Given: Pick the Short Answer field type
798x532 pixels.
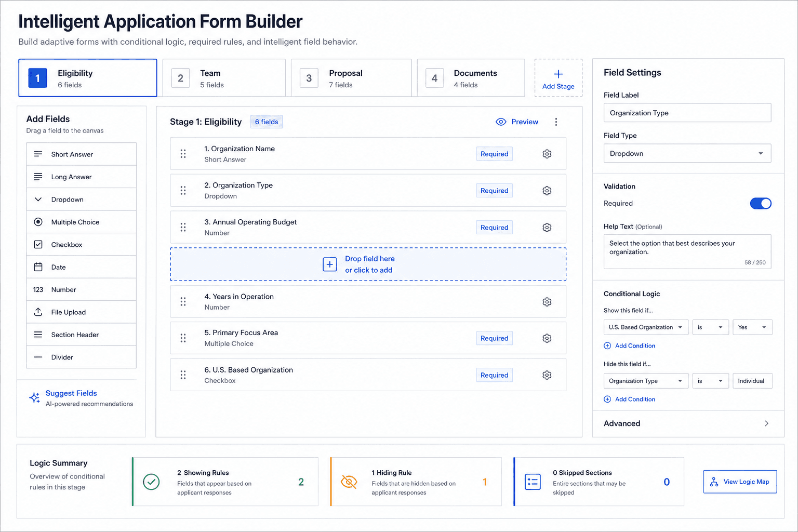Looking at the screenshot, I should click(82, 154).
